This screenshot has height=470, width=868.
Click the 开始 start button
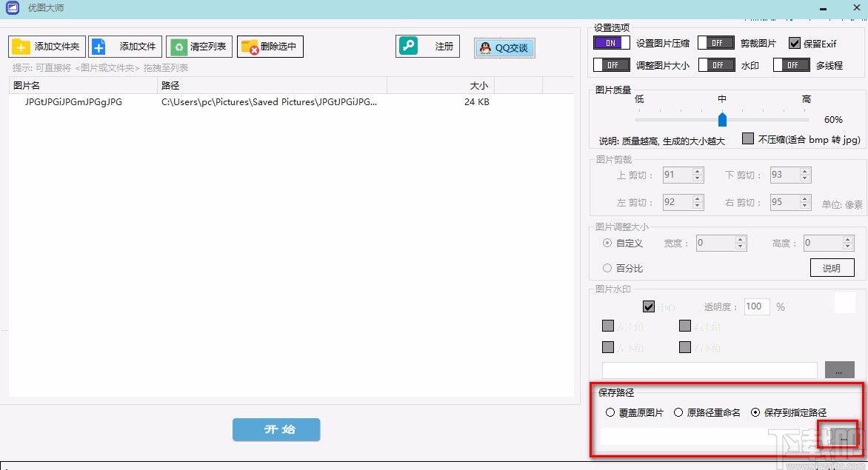pos(276,429)
